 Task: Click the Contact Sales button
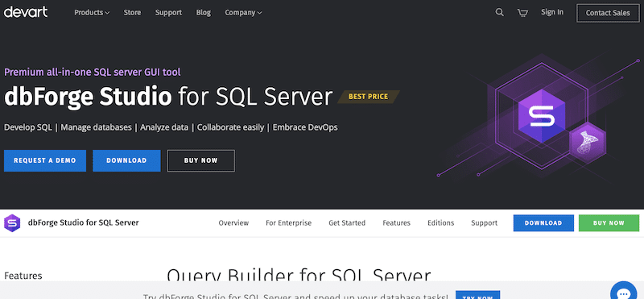pyautogui.click(x=608, y=13)
